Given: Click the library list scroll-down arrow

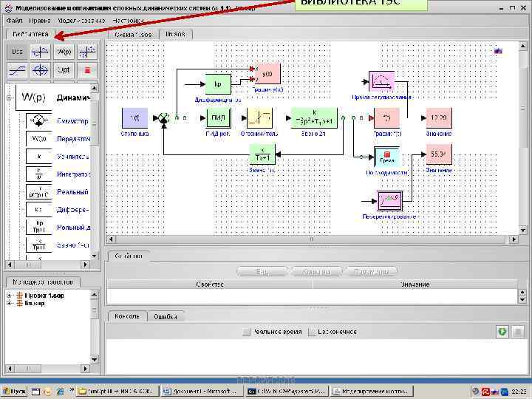Looking at the screenshot, I should 95,256.
